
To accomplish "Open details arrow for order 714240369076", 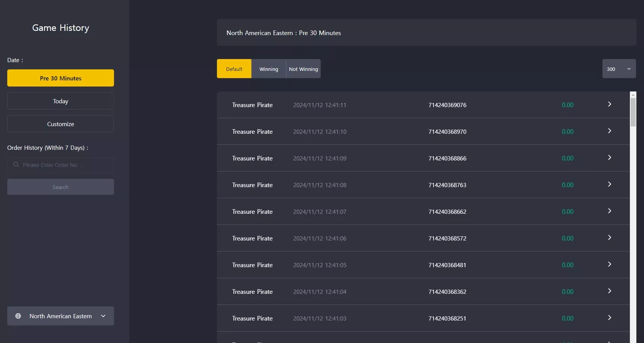I will 609,104.
